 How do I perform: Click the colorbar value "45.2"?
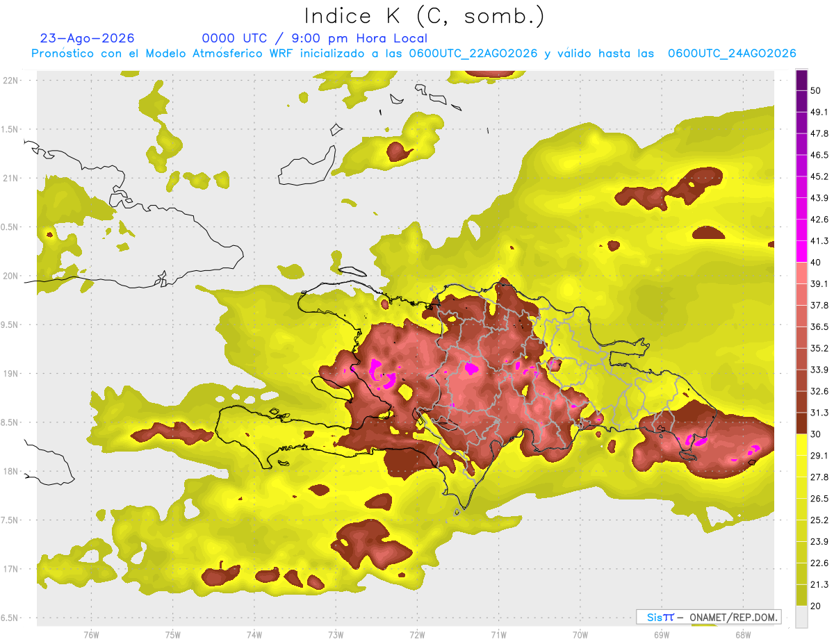coord(820,176)
